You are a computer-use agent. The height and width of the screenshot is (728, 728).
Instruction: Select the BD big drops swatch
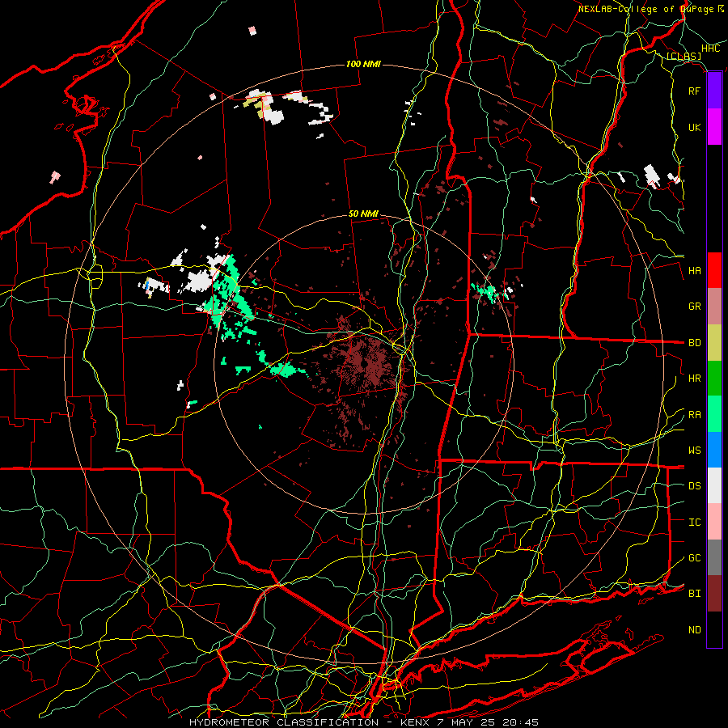pyautogui.click(x=714, y=342)
